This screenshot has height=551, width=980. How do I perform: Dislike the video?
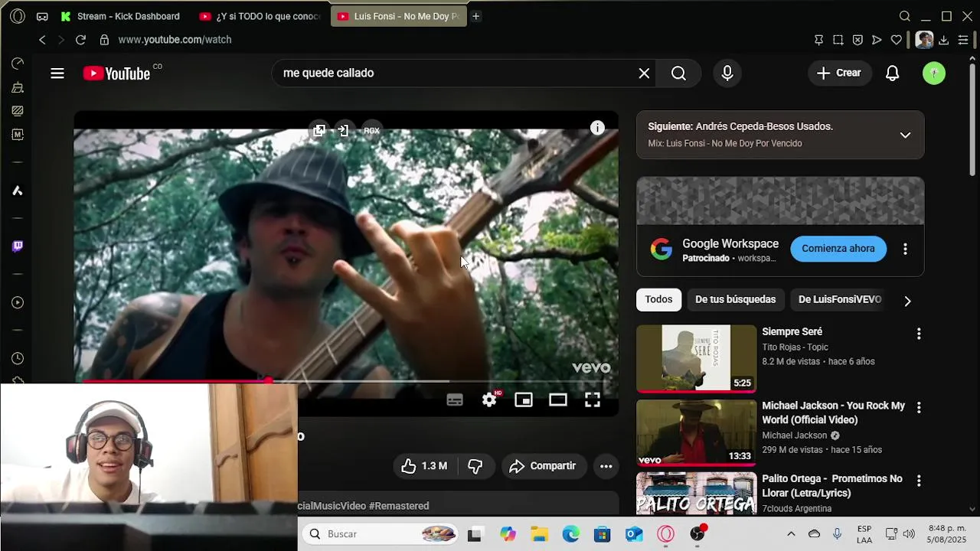point(475,466)
